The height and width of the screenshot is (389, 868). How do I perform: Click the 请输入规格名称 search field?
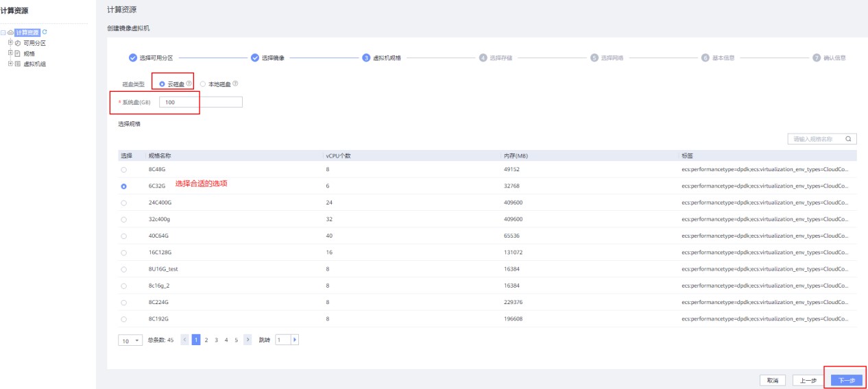click(x=823, y=138)
